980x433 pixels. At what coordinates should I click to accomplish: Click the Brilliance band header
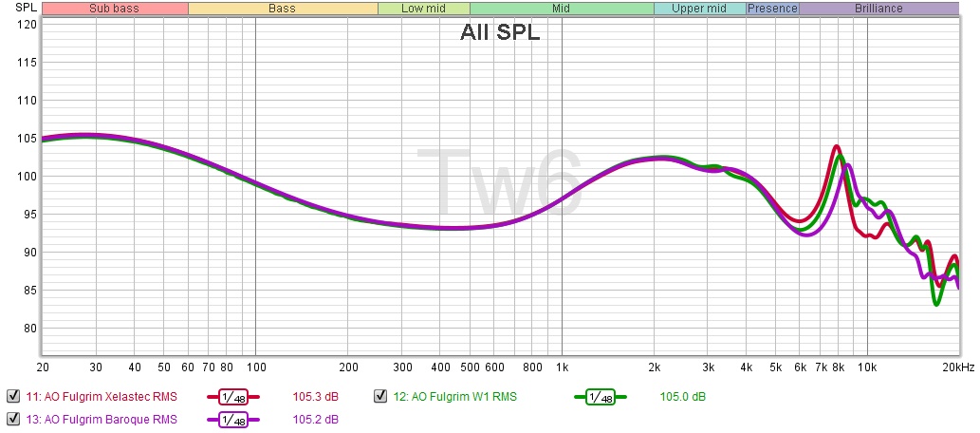[878, 9]
